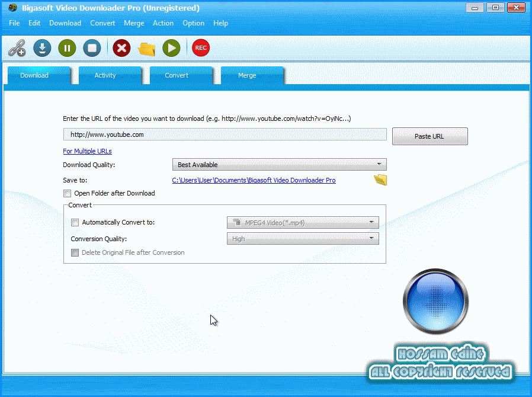This screenshot has width=532, height=397.
Task: Open the Download menu in the menu bar
Action: tap(65, 23)
